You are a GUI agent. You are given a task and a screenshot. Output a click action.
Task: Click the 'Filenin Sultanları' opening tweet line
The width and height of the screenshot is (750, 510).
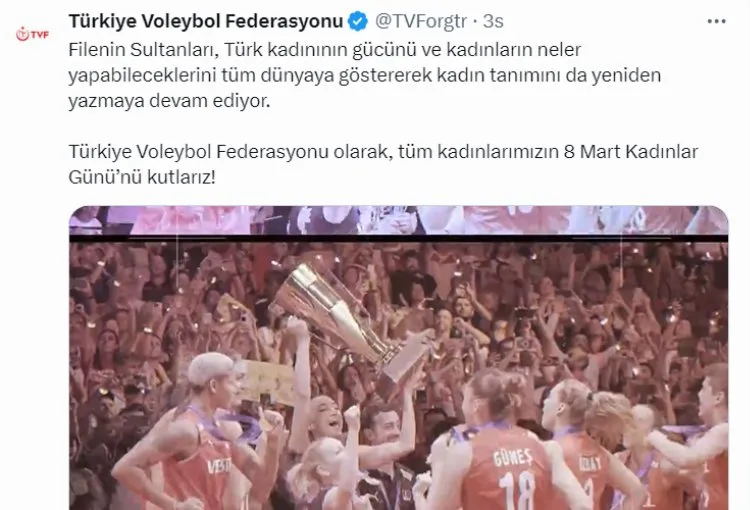(x=325, y=50)
